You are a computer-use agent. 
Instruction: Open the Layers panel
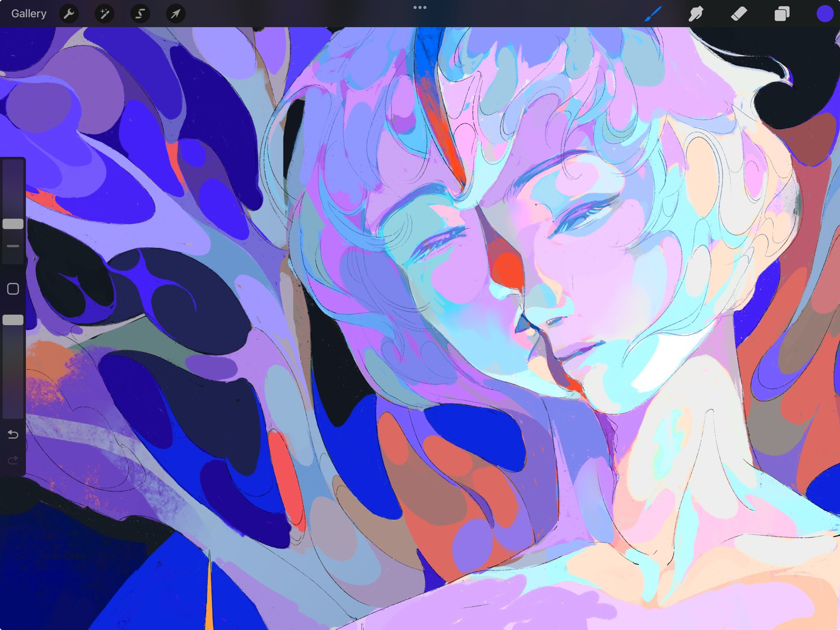point(782,13)
